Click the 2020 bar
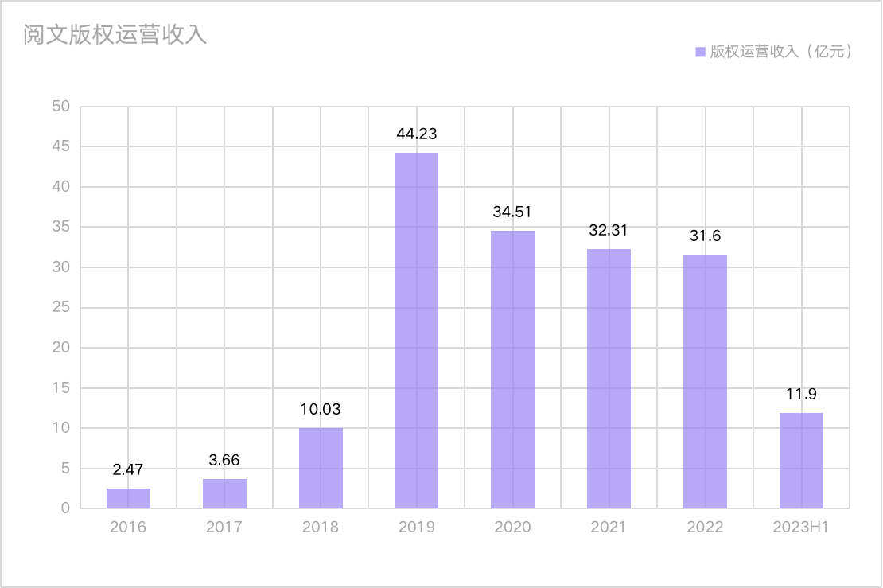Screen dimensions: 883x588 512,369
